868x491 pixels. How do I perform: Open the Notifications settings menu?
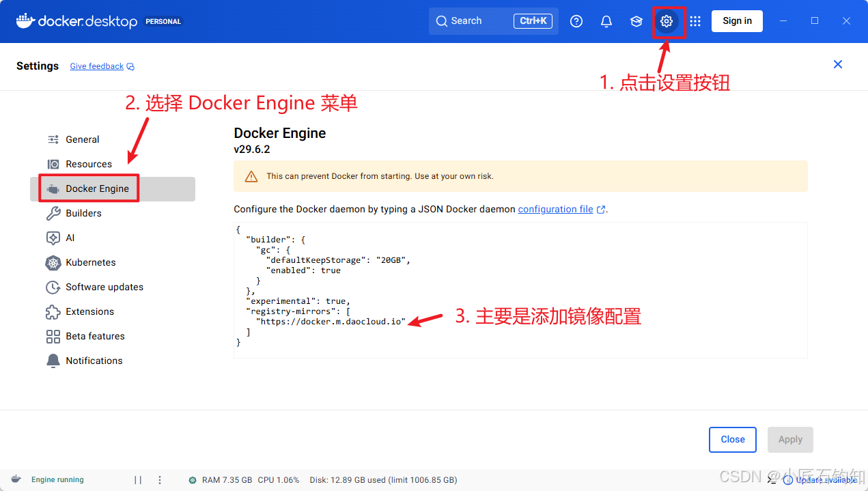pos(113,361)
